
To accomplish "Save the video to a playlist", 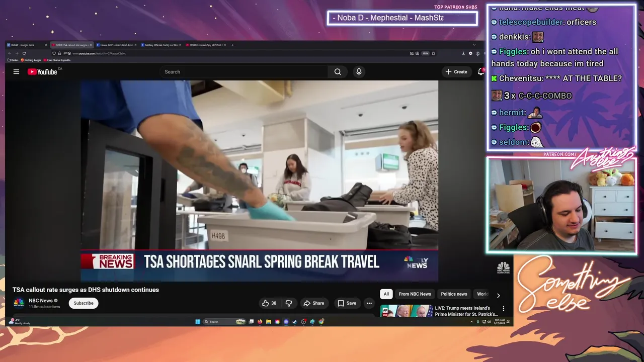I will pyautogui.click(x=347, y=303).
